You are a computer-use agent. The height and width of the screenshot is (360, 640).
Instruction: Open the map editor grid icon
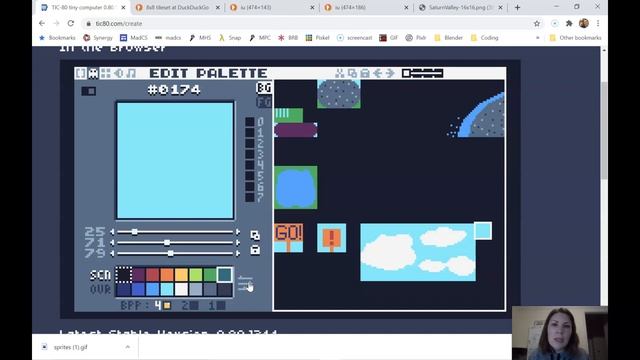105,73
